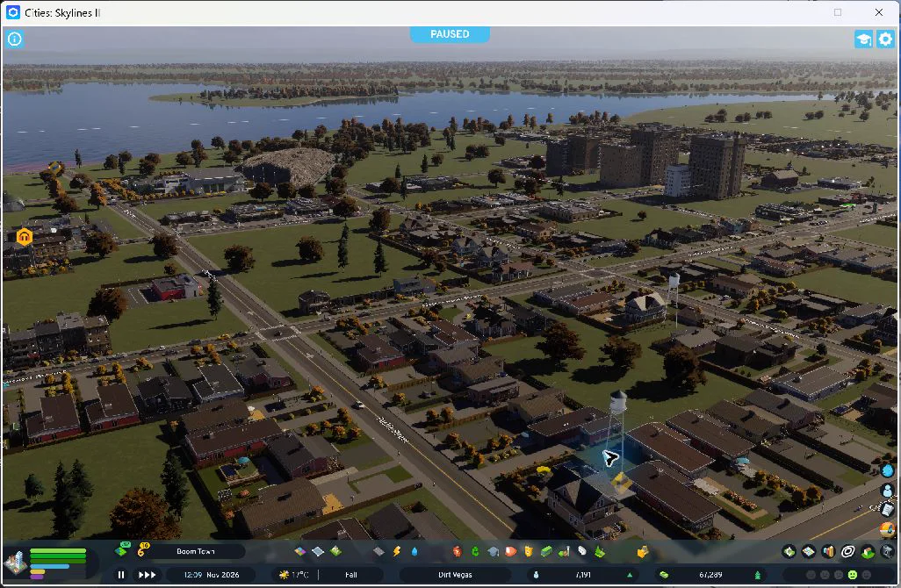Image resolution: width=901 pixels, height=588 pixels.
Task: Open the tutorials graduation cap icon
Action: point(863,39)
